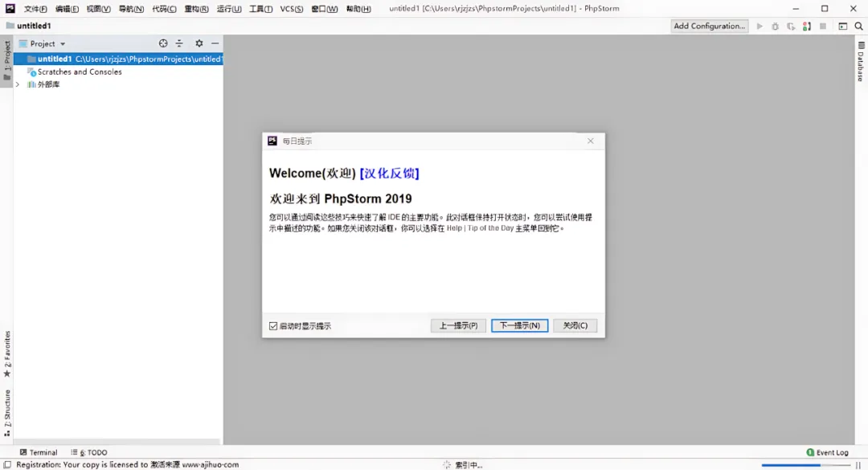Open the 2: Favorites side tab
This screenshot has height=470, width=868.
[x=7, y=354]
